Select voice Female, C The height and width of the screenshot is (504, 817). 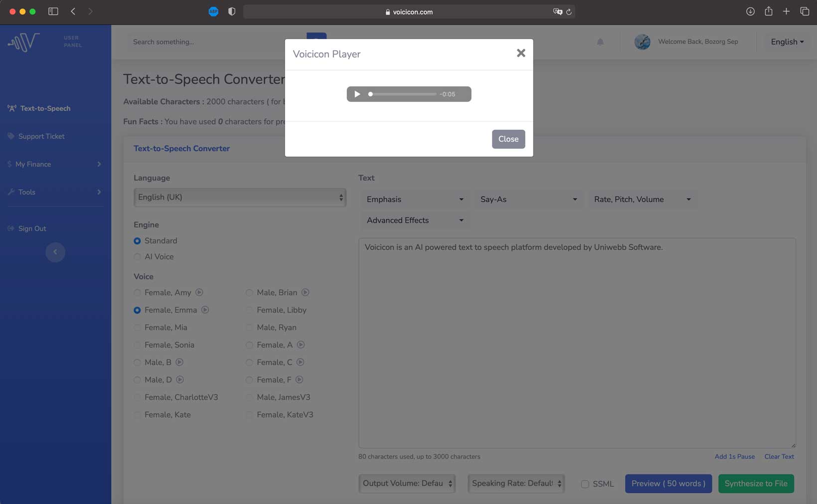[249, 362]
